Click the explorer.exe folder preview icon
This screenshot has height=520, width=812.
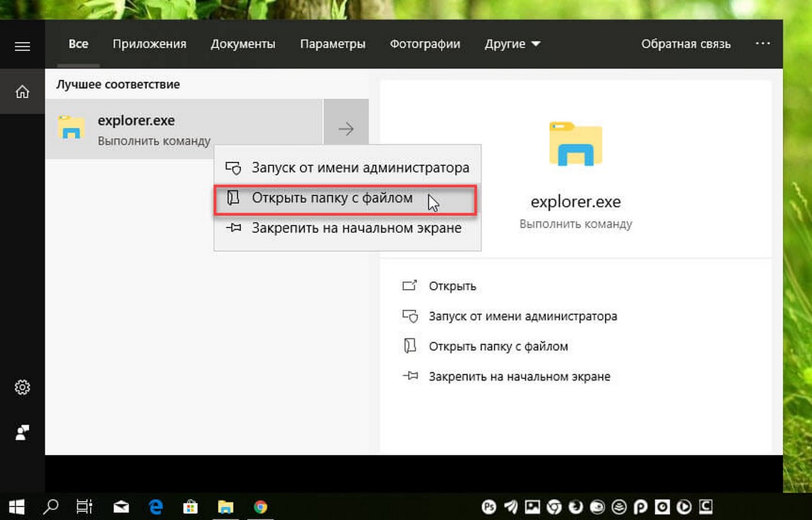[576, 144]
